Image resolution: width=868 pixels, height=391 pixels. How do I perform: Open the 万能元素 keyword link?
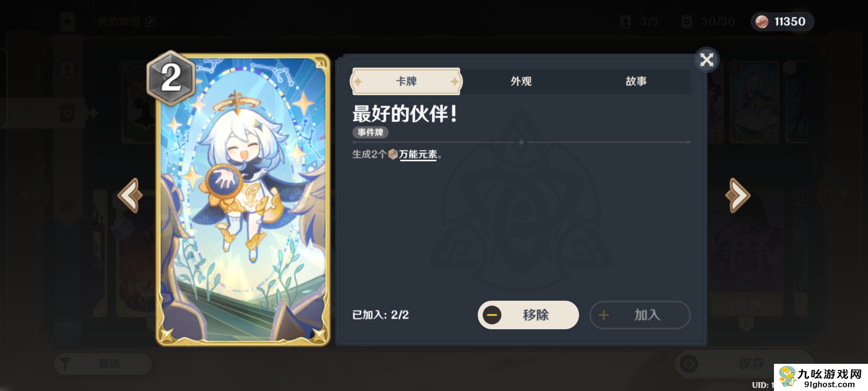coord(418,155)
